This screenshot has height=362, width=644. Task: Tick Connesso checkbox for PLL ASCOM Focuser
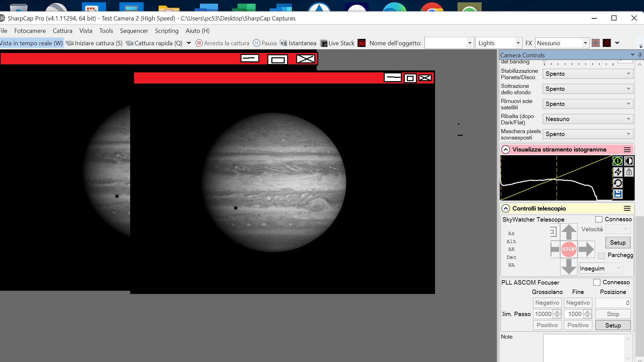[597, 282]
